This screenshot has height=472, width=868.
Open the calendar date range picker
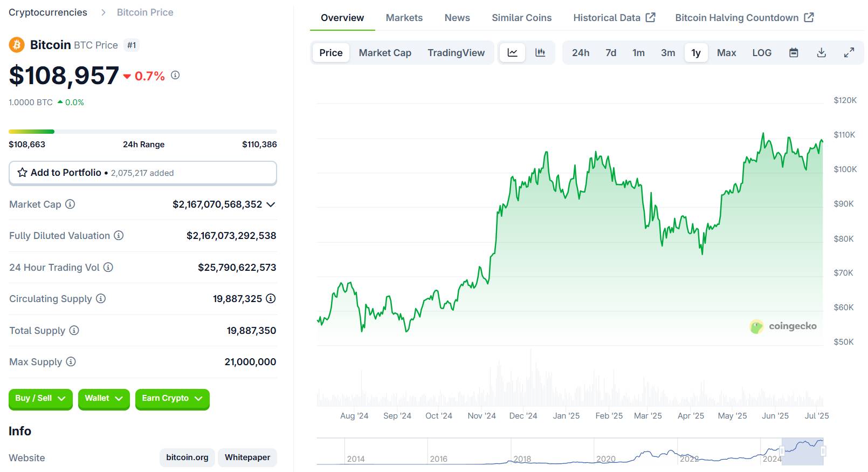(794, 53)
